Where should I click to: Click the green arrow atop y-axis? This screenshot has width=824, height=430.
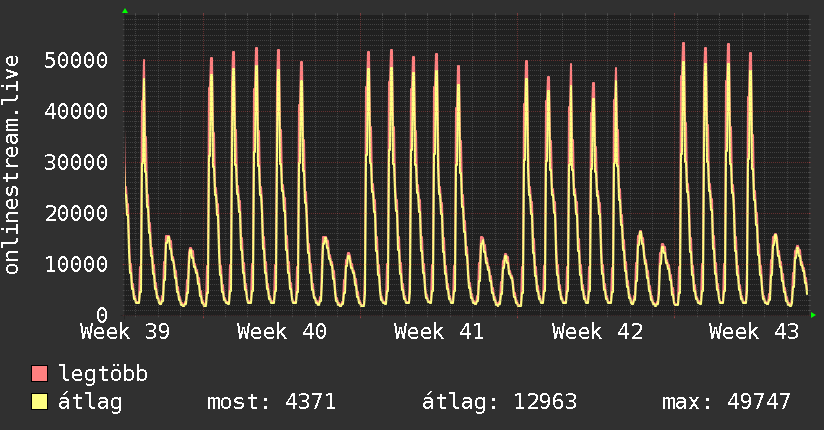coord(125,11)
